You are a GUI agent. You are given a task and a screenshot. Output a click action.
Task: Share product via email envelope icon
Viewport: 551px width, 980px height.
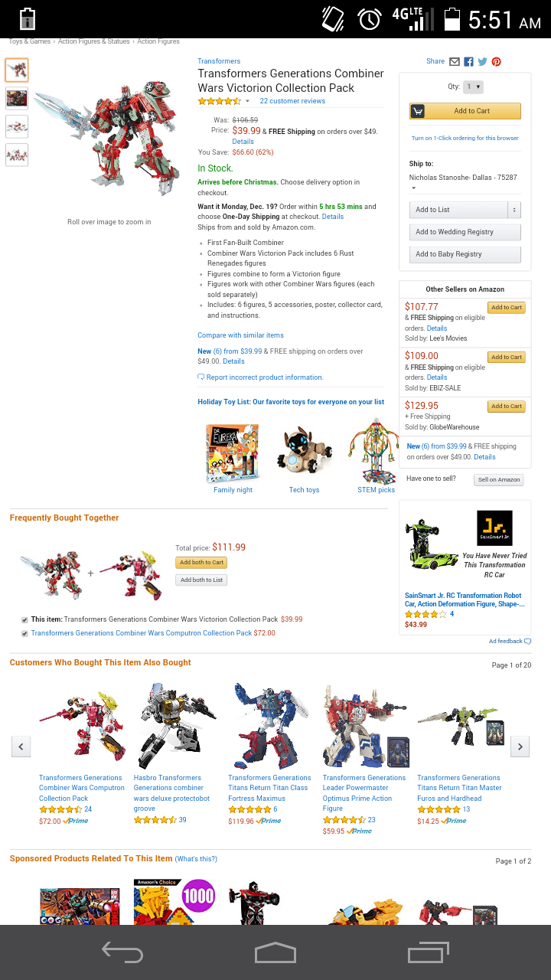click(x=455, y=61)
